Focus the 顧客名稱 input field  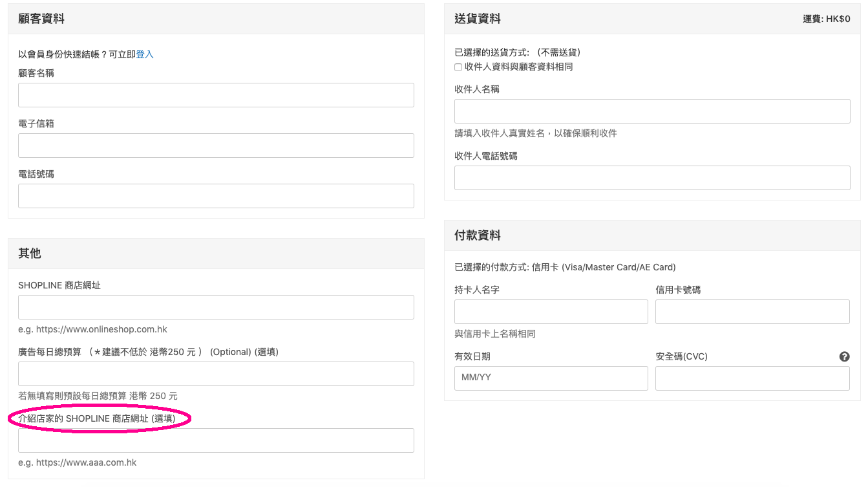tap(216, 95)
